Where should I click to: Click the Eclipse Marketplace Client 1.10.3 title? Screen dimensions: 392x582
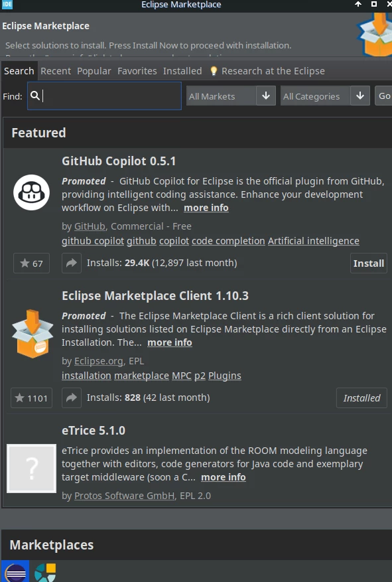tap(155, 296)
